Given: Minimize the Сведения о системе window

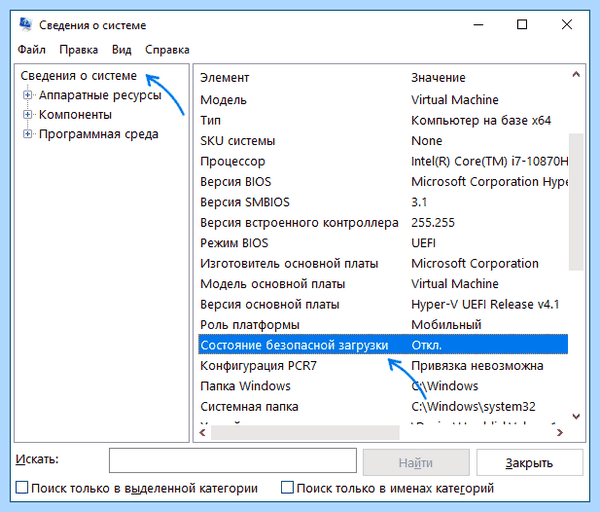Looking at the screenshot, I should pyautogui.click(x=478, y=24).
